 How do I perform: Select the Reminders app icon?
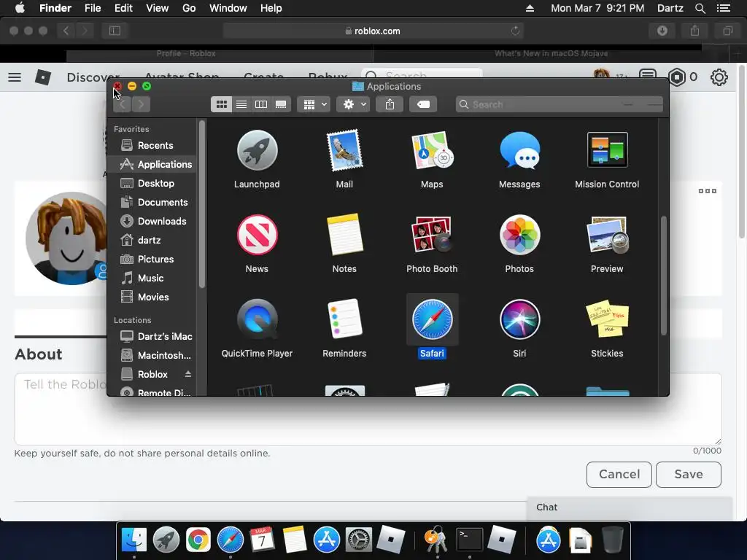coord(344,319)
